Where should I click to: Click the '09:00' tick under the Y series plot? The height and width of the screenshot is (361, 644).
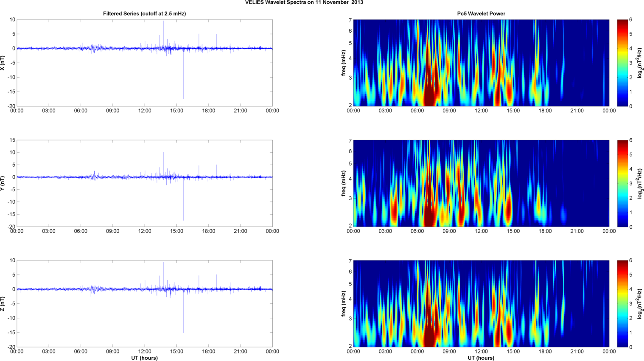click(x=112, y=231)
